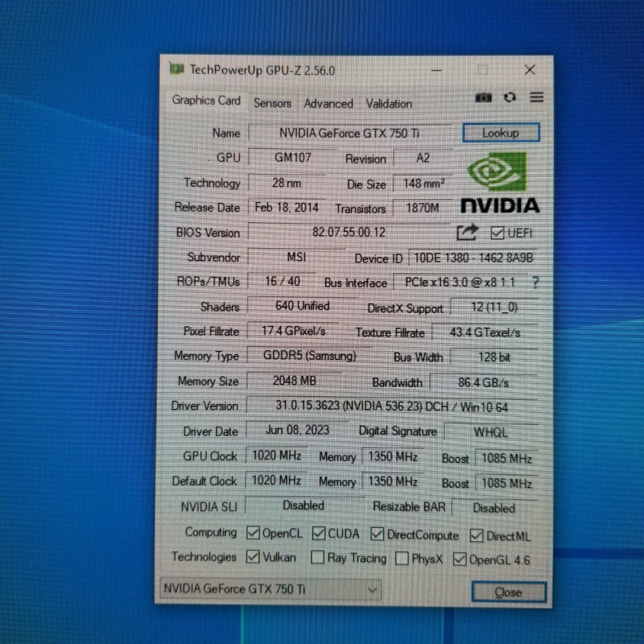Viewport: 644px width, 644px height.
Task: Toggle the DirectML checkbox
Action: point(476,536)
